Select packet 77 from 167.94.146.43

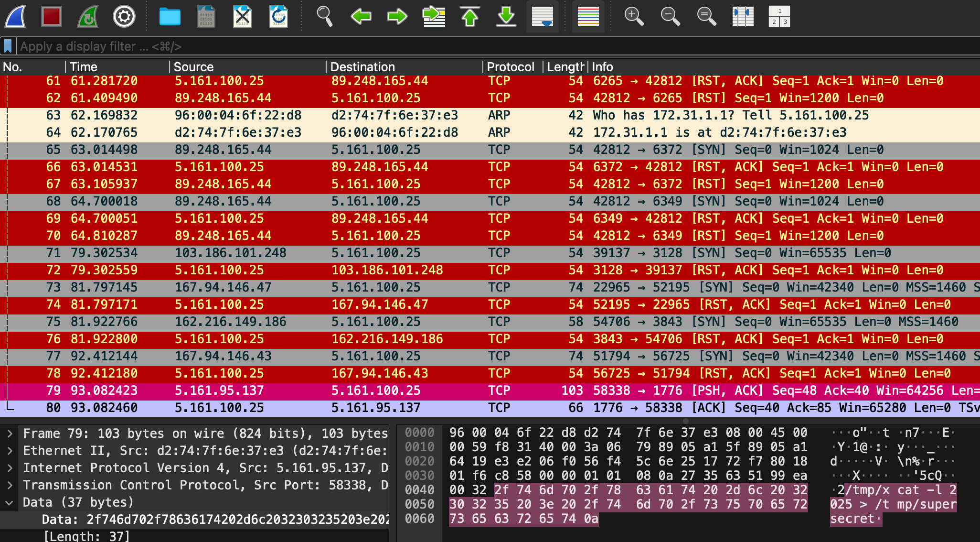[x=490, y=356]
